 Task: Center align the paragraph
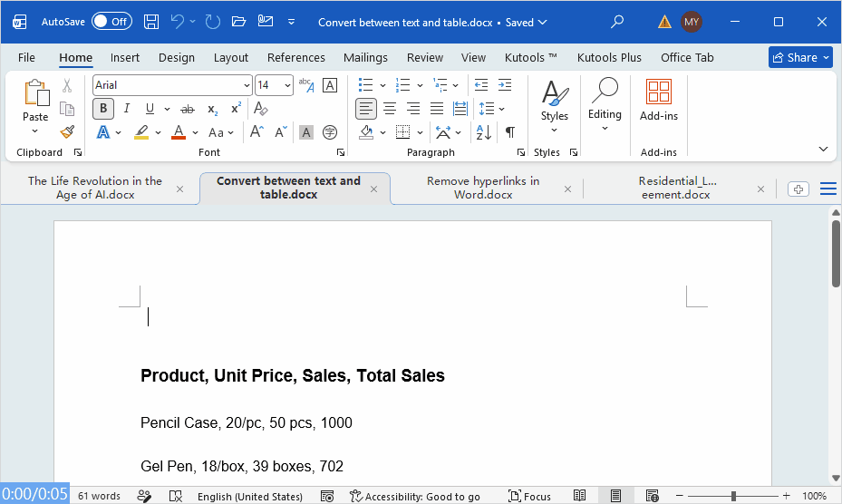(x=390, y=109)
